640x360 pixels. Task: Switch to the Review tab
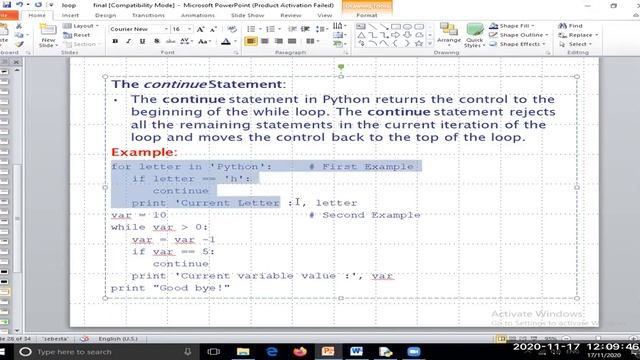click(x=291, y=15)
